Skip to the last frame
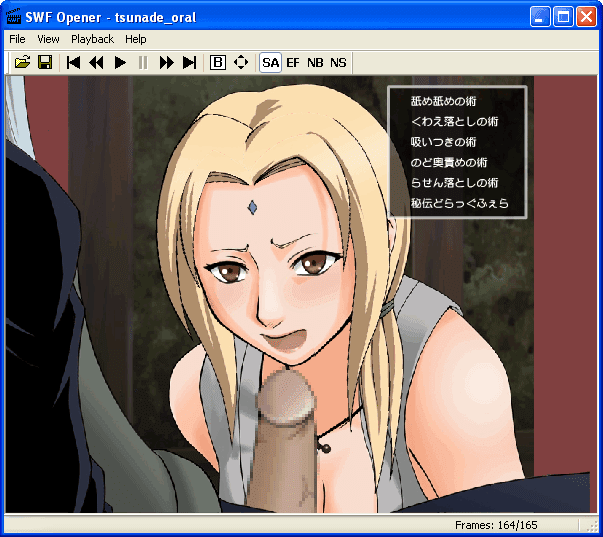Screen dimensions: 603x537 coord(190,62)
